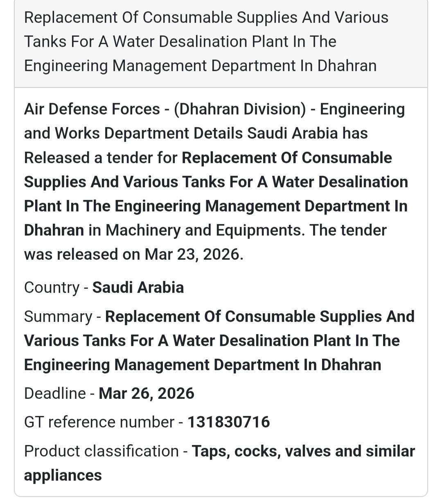Click the "Product classification" label
Viewport: 442px width, 504px height.
tap(101, 451)
